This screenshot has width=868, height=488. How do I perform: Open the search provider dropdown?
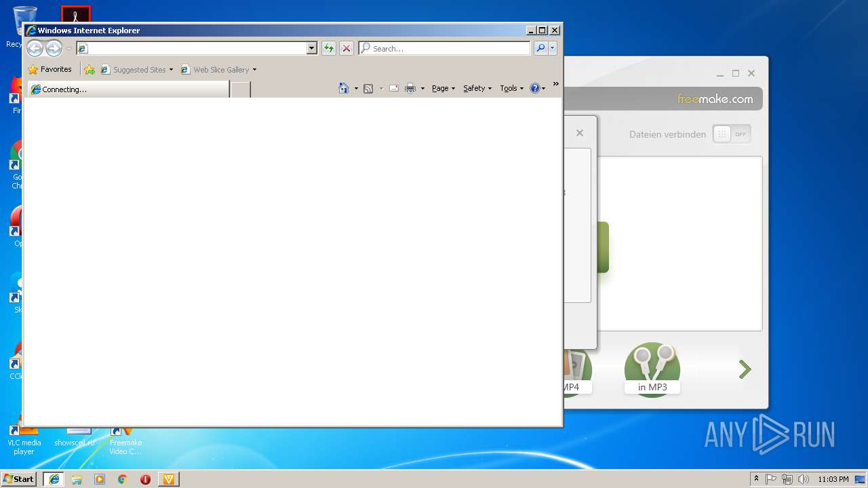(x=553, y=48)
